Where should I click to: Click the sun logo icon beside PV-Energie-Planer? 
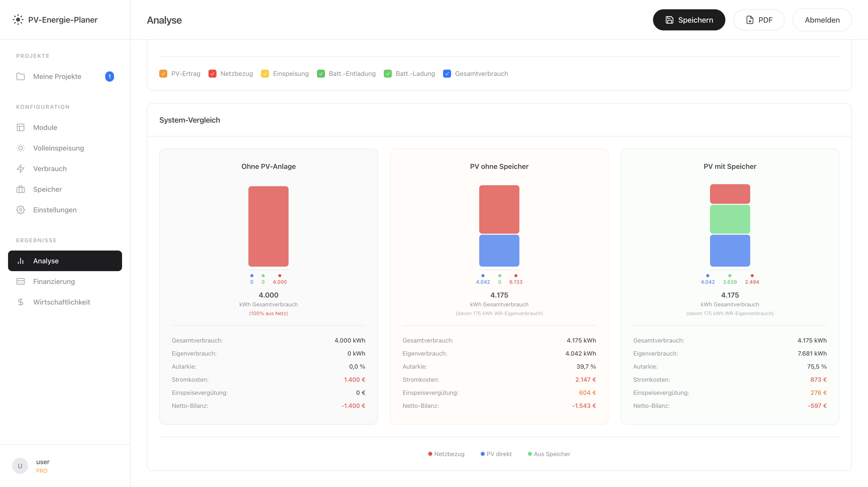point(18,20)
